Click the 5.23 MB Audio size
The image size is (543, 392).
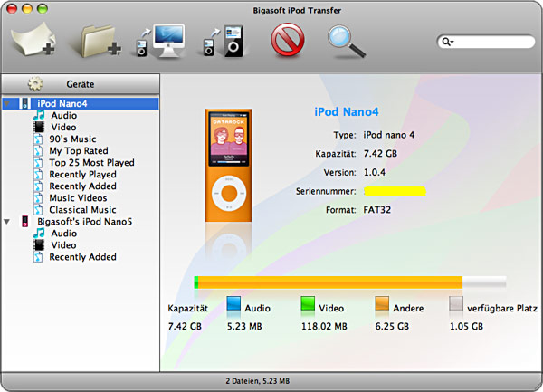[244, 326]
